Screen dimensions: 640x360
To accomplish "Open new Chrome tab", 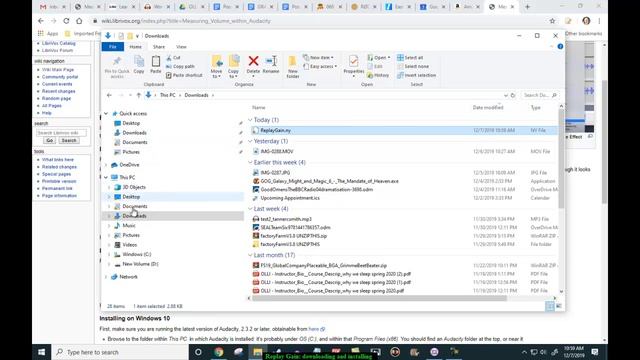I will tap(527, 7).
